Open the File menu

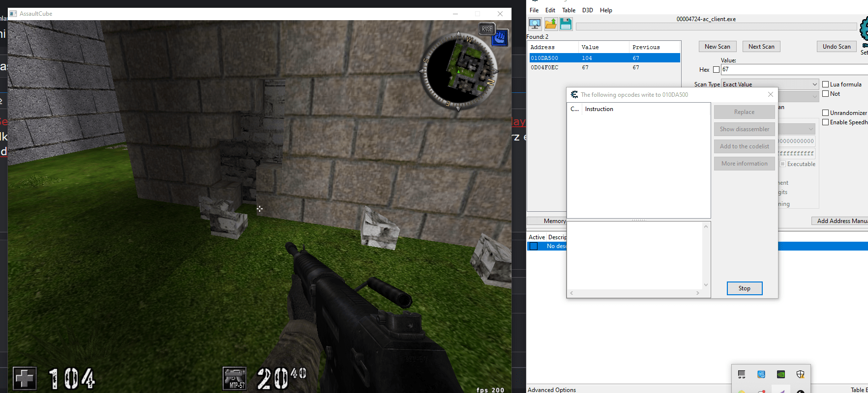click(534, 10)
